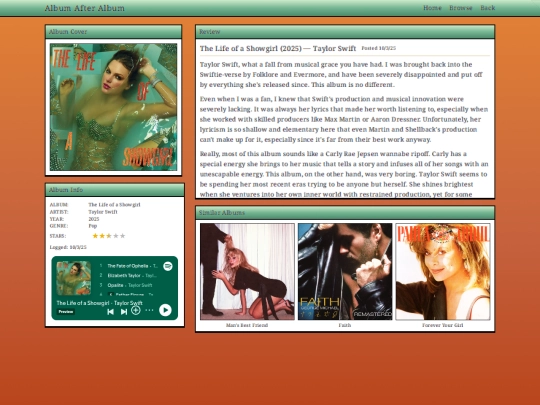Click the Album Info panel header

pos(115,190)
